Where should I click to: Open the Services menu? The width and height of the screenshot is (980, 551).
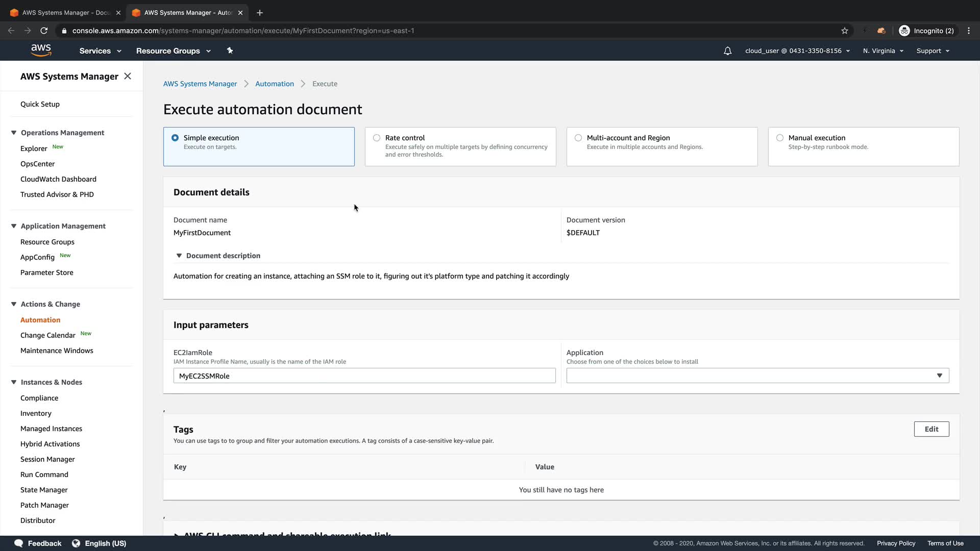[100, 51]
